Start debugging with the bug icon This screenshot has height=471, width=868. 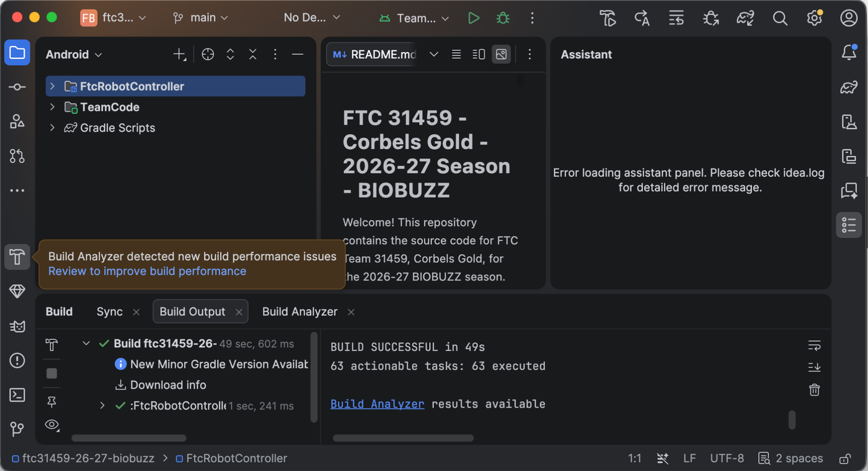tap(503, 18)
